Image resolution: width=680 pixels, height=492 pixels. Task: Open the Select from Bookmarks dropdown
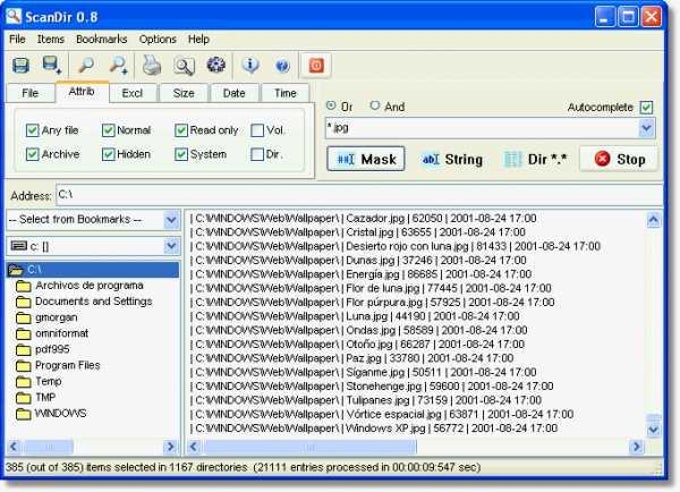tap(171, 220)
